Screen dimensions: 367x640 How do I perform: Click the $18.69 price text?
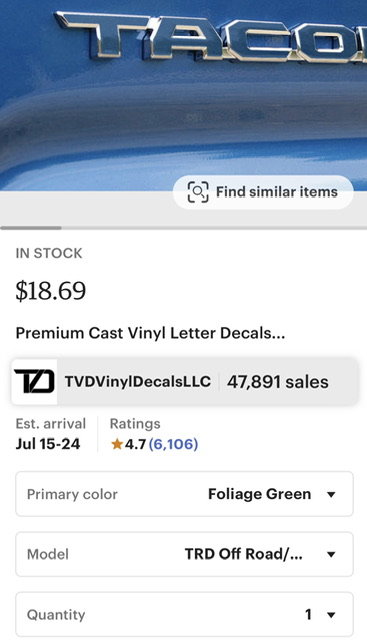tap(51, 291)
